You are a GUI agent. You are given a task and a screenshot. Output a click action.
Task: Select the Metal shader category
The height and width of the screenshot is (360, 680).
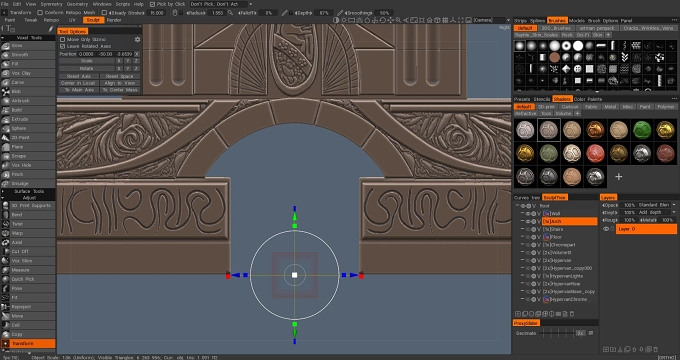pyautogui.click(x=610, y=107)
